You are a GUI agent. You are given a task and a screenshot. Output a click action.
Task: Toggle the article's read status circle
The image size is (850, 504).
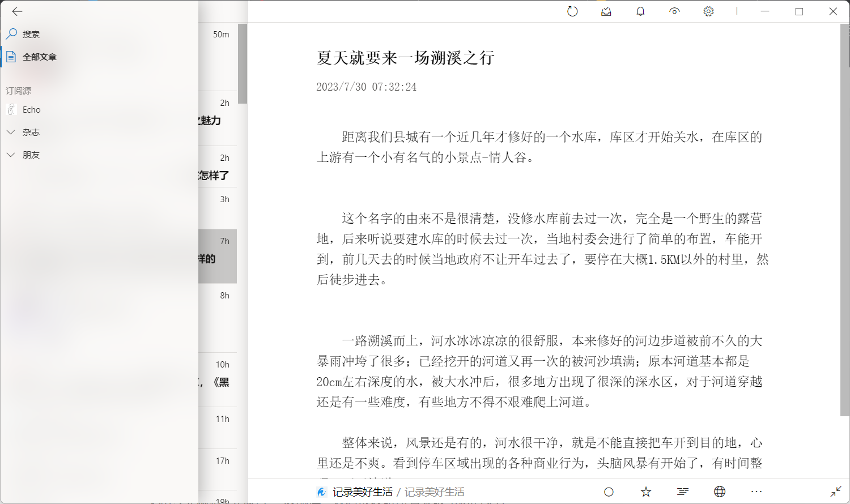click(609, 492)
